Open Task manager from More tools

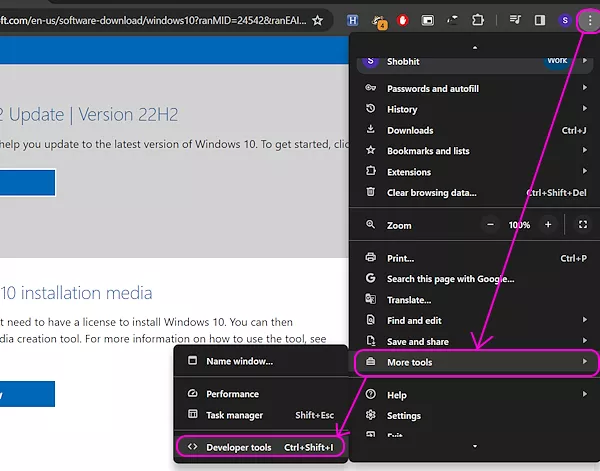pyautogui.click(x=235, y=415)
